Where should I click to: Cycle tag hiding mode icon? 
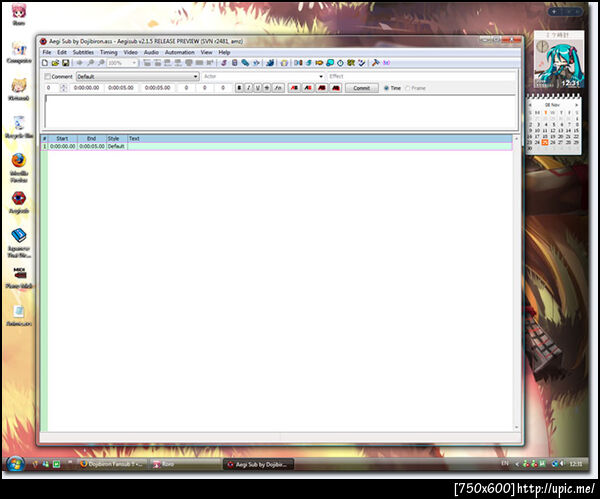click(386, 63)
